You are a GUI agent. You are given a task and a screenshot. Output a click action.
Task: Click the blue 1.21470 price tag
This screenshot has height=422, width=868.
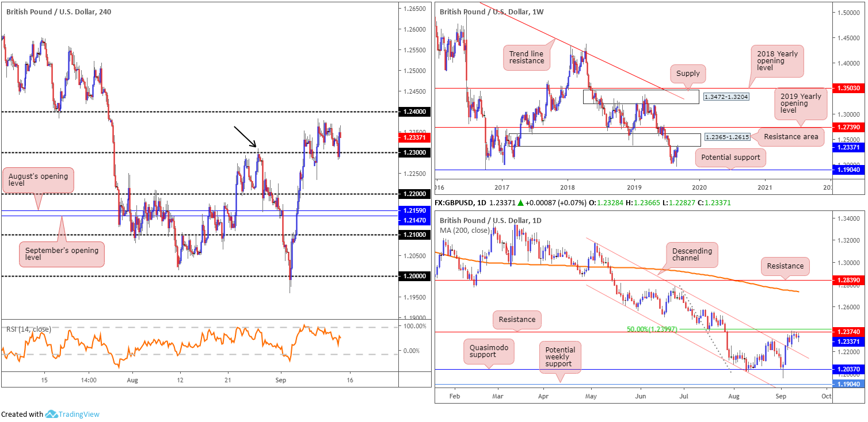pyautogui.click(x=416, y=220)
